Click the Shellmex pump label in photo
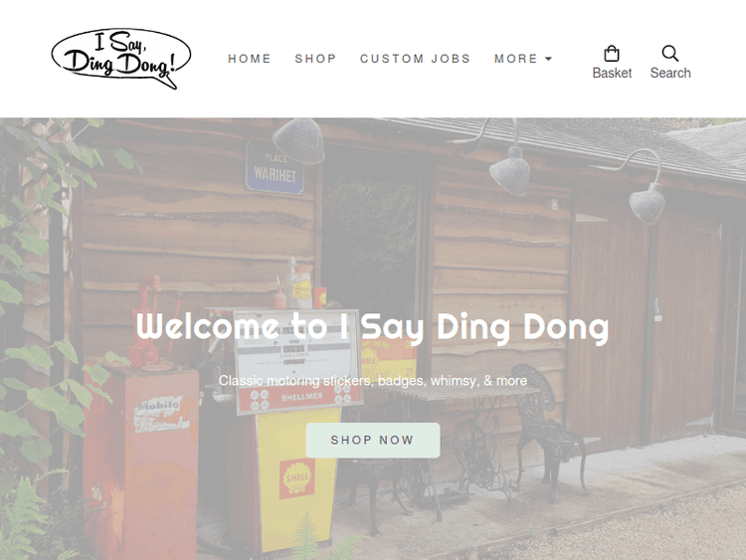 point(301,397)
